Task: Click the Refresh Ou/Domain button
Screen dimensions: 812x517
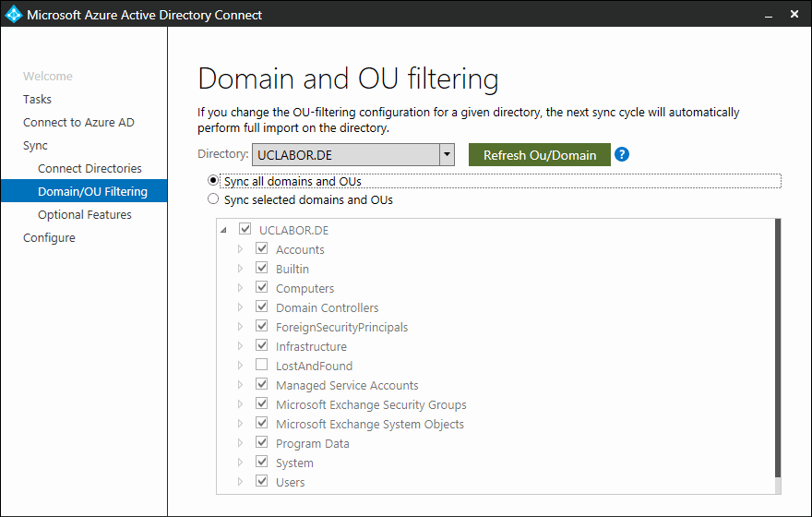Action: [539, 155]
